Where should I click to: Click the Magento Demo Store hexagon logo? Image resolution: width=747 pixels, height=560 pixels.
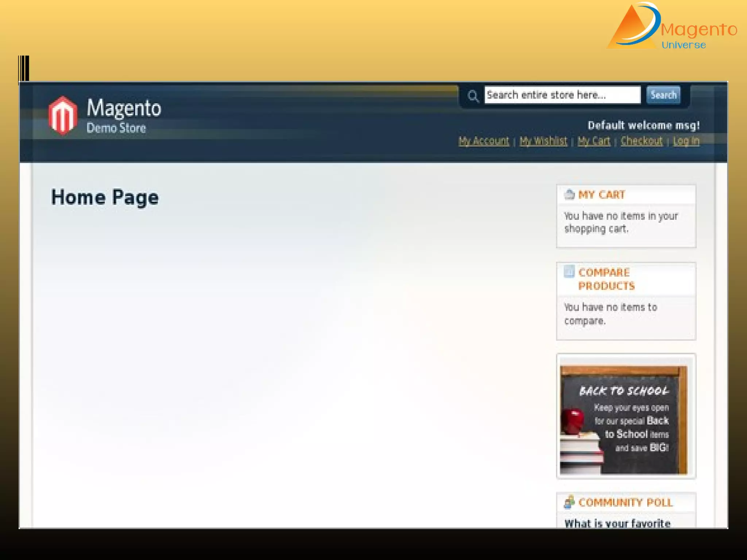click(63, 115)
